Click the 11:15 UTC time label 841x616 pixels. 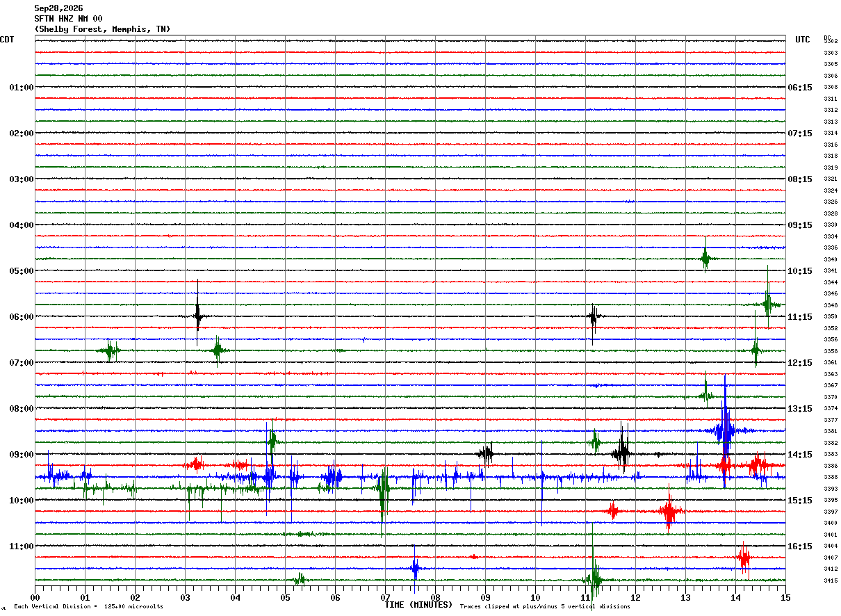tap(800, 317)
